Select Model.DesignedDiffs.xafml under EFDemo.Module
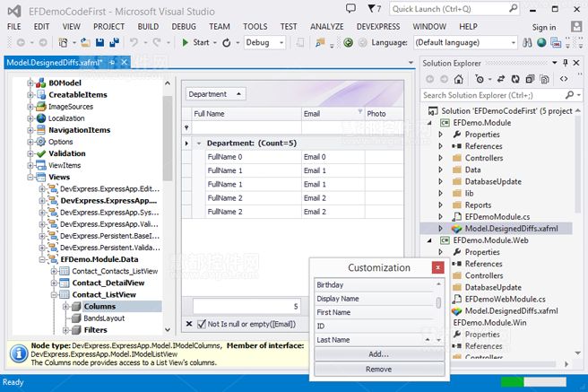588x392 pixels. tap(511, 229)
